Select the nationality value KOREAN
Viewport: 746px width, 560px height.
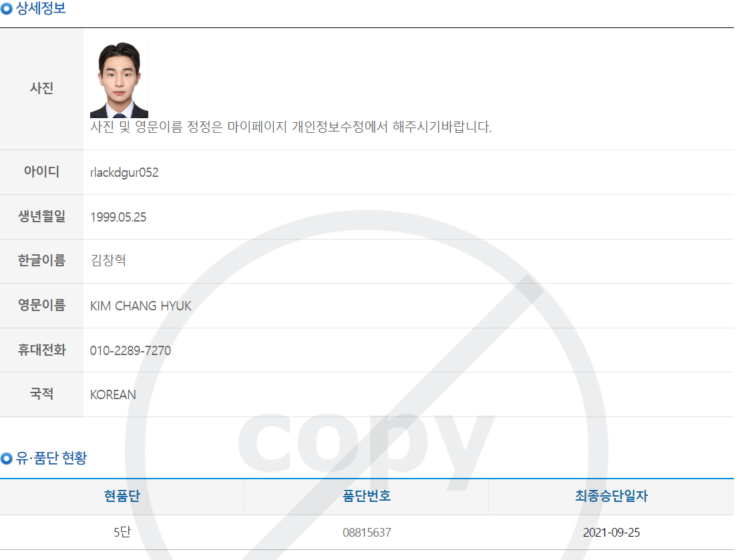113,395
